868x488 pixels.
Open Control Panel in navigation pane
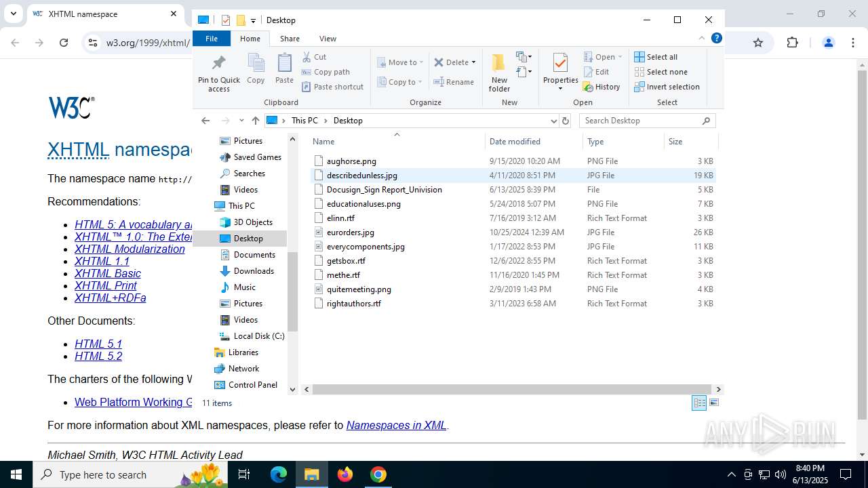pyautogui.click(x=253, y=385)
